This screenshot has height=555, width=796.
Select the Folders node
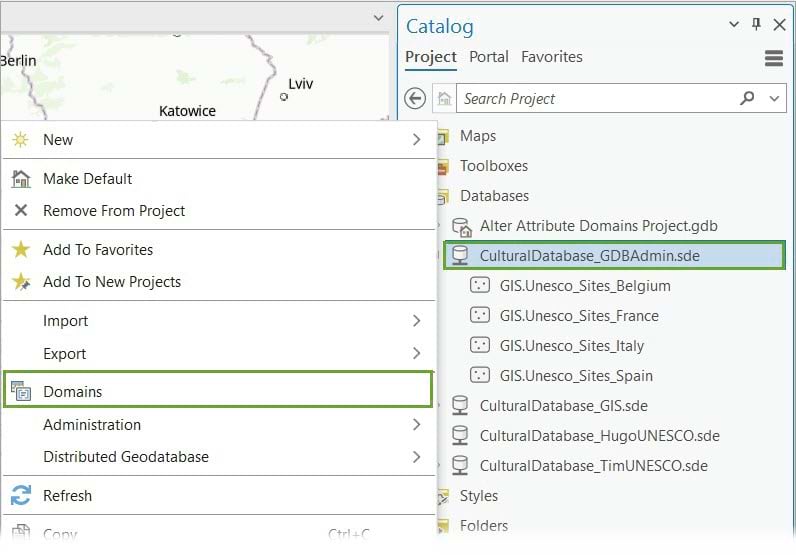tap(483, 526)
